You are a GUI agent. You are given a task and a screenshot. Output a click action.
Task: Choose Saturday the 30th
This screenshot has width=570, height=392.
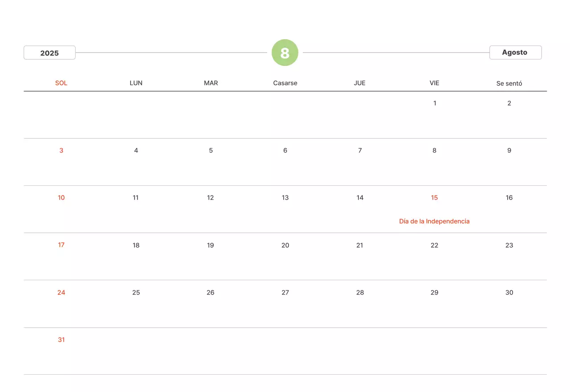[x=509, y=293]
